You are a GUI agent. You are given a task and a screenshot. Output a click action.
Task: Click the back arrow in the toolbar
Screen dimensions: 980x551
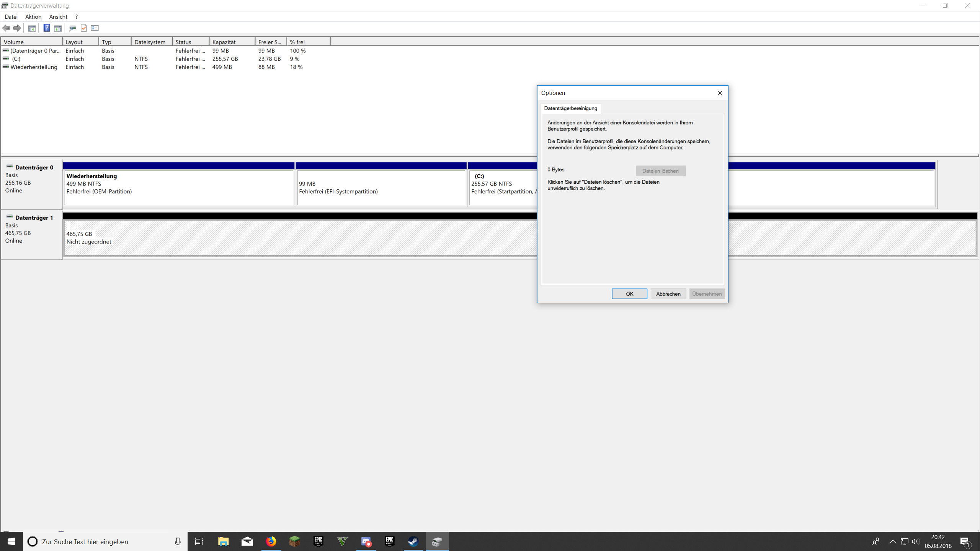click(6, 28)
